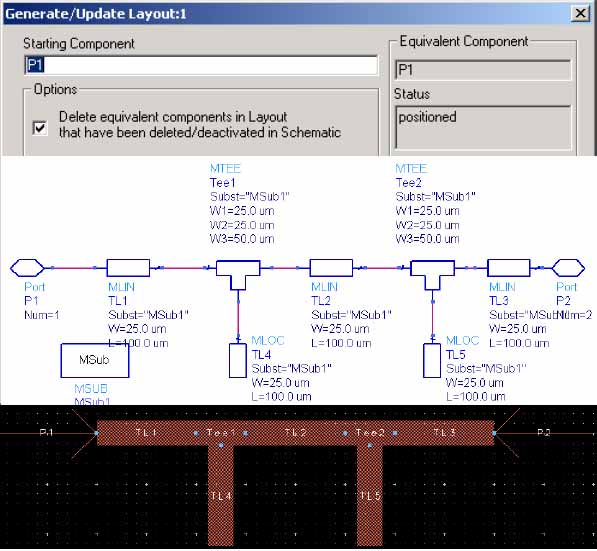Click the P1 port symbol in schematic
This screenshot has height=551, width=597.
(27, 268)
